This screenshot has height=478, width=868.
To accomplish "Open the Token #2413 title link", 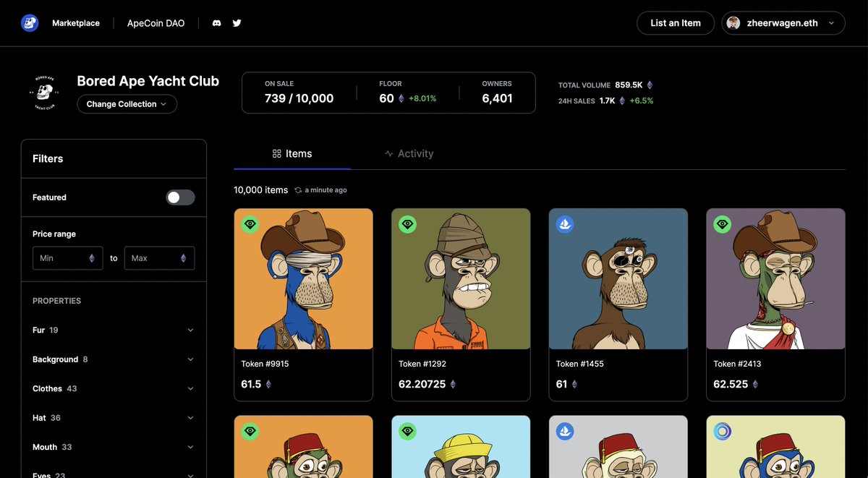I will click(x=737, y=364).
